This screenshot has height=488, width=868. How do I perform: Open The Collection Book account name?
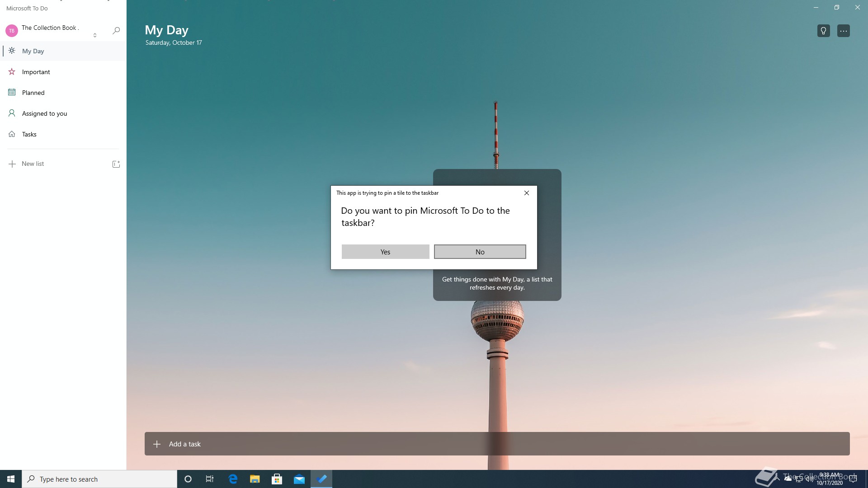pos(50,28)
